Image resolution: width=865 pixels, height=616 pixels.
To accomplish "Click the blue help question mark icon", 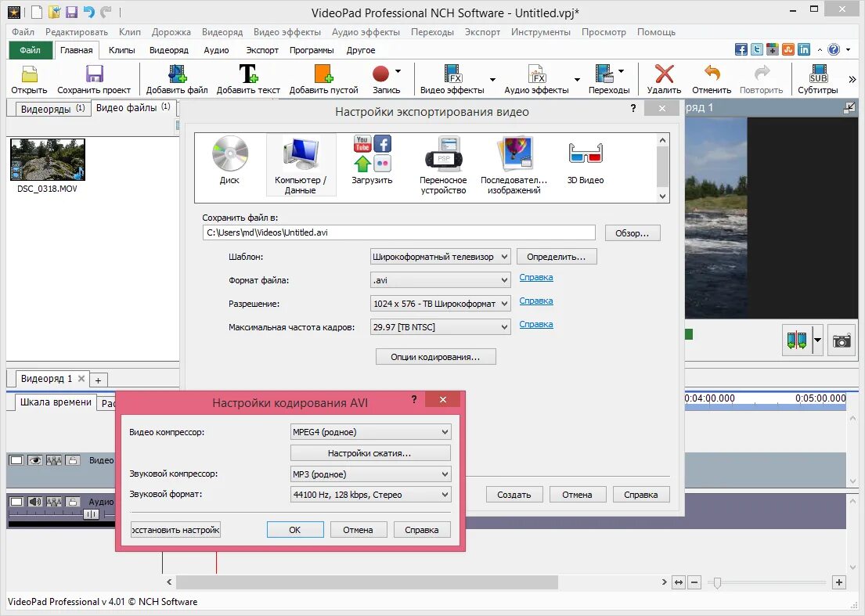I will click(x=834, y=49).
